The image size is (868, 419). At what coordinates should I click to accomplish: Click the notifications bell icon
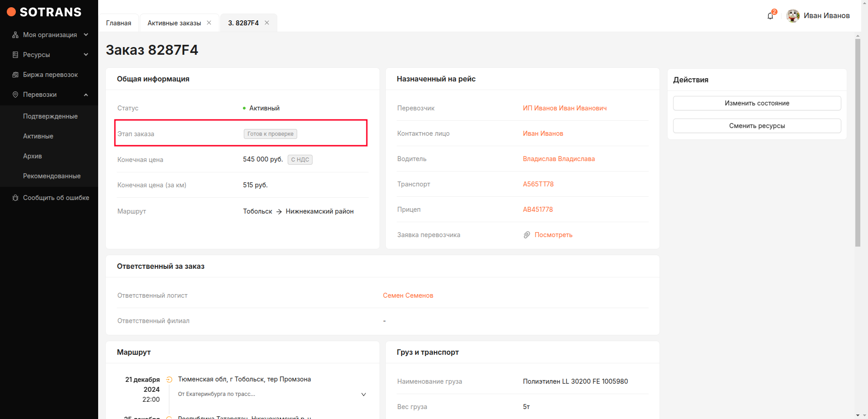[x=770, y=16]
